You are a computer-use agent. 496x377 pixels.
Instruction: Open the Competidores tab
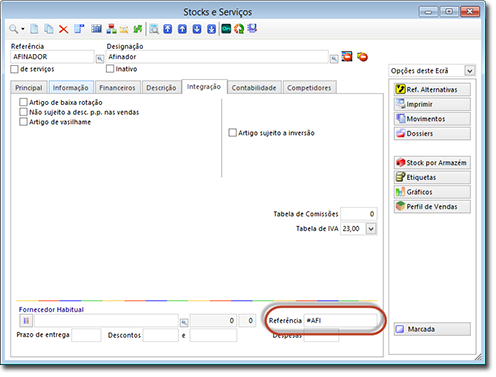pos(309,88)
